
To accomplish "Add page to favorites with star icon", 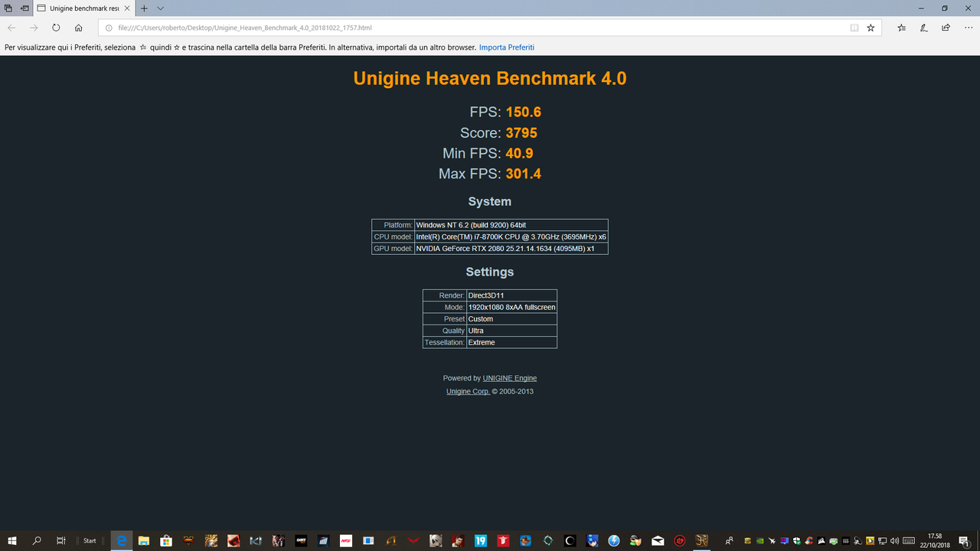I will pyautogui.click(x=871, y=28).
